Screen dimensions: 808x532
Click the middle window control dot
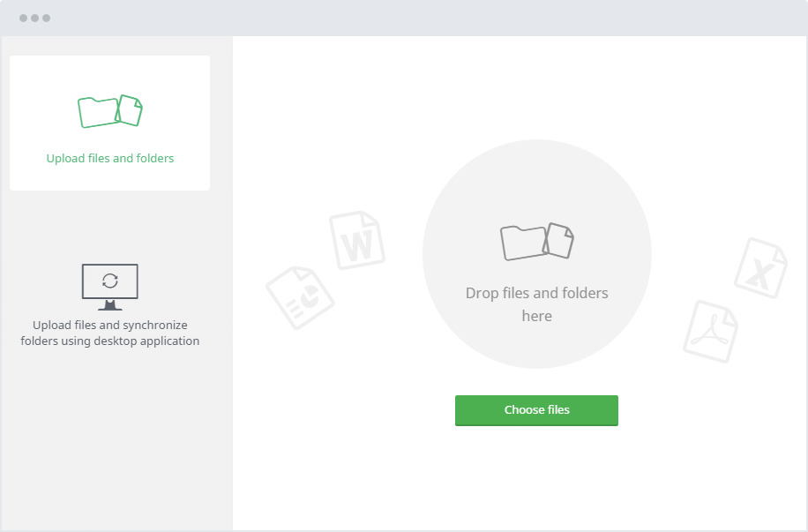(35, 18)
